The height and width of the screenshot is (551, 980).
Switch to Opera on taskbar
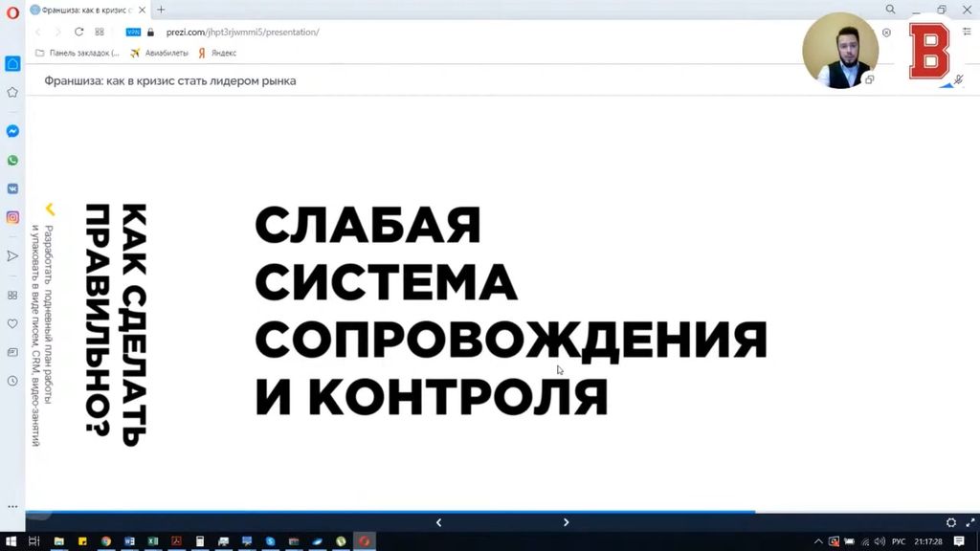click(365, 541)
